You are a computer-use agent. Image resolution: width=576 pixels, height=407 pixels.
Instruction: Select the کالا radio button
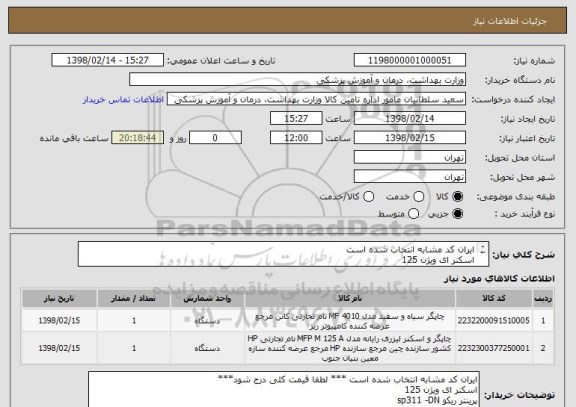[x=457, y=197]
